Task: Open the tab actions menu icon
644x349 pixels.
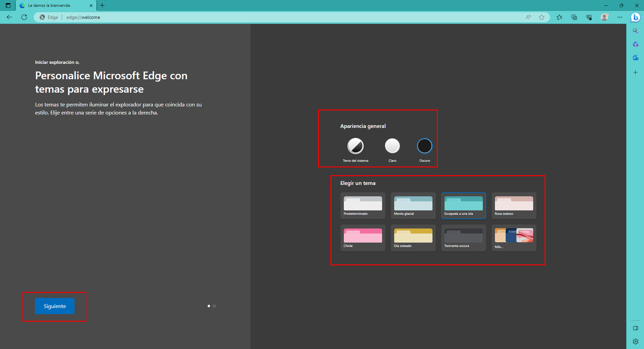Action: 8,6
